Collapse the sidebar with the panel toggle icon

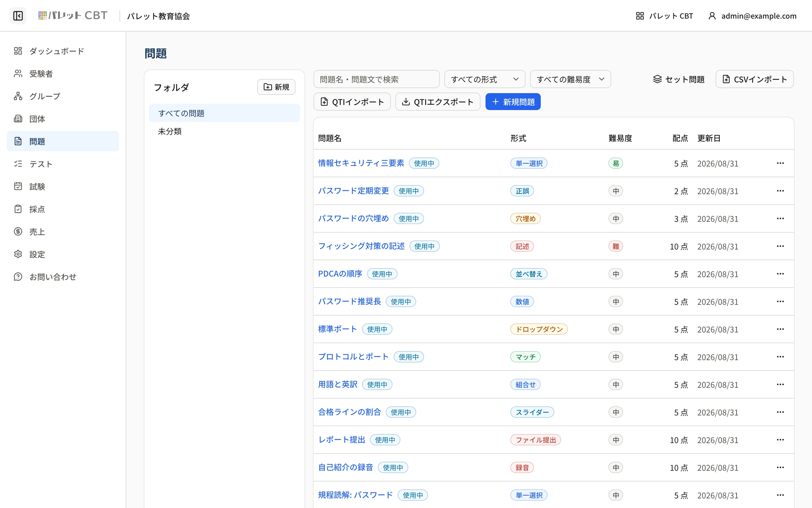pos(18,16)
